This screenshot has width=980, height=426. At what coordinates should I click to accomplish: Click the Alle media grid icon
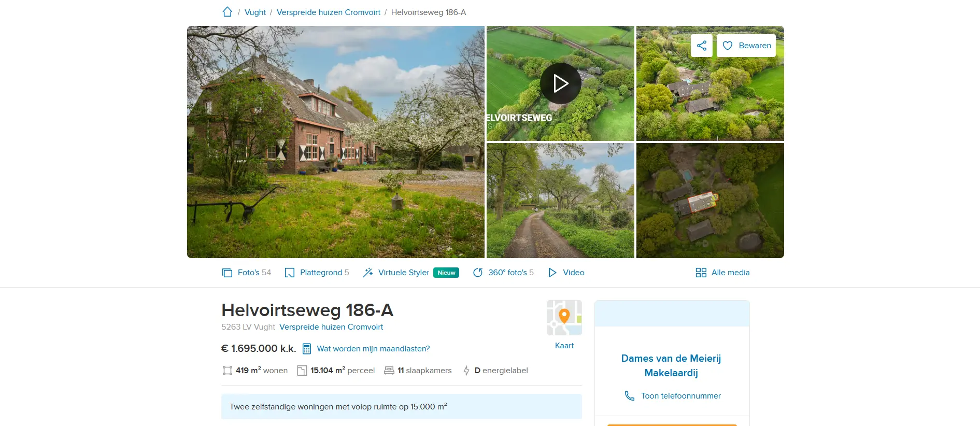click(x=701, y=273)
